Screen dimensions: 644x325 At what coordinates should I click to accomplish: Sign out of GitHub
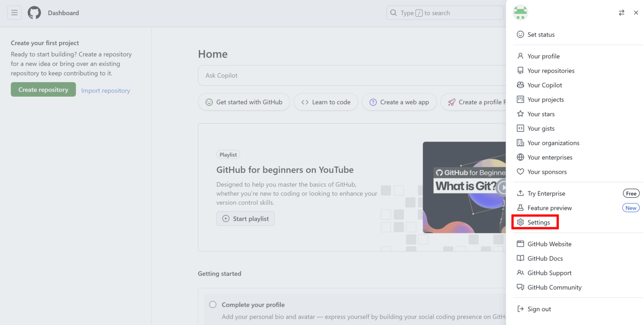click(539, 309)
